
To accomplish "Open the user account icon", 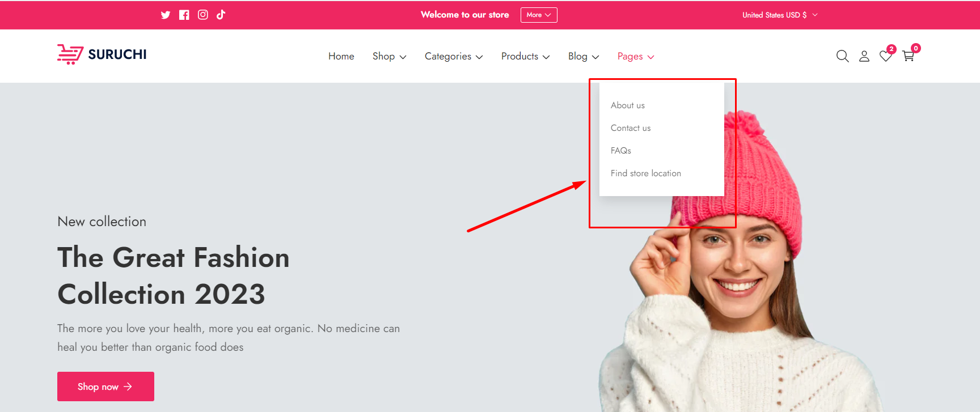I will [864, 56].
